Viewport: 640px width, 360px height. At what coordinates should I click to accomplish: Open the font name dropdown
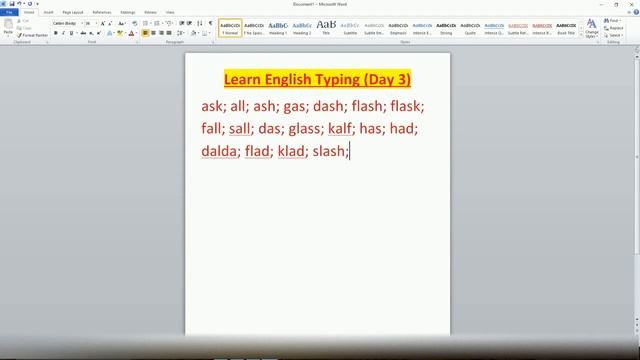click(82, 24)
